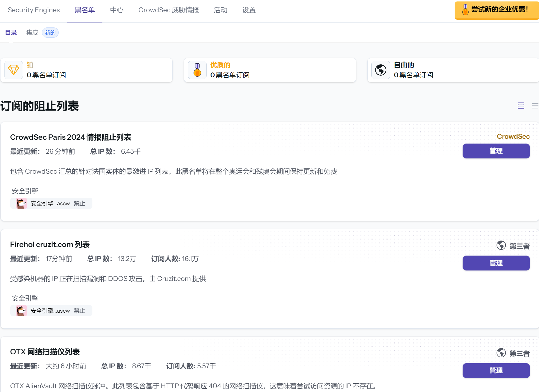Screen dimensions: 539x392
Task: Switch to card view layout icon
Action: pyautogui.click(x=521, y=106)
